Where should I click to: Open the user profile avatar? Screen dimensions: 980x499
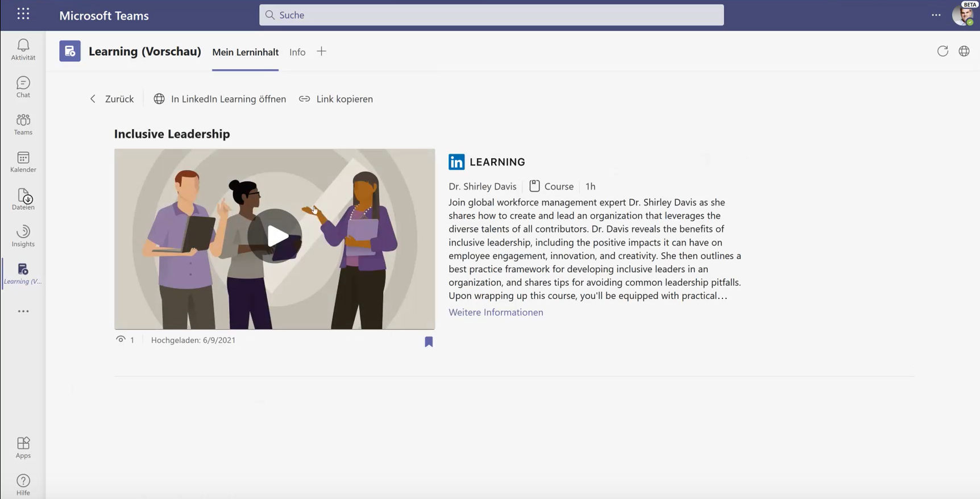[963, 15]
